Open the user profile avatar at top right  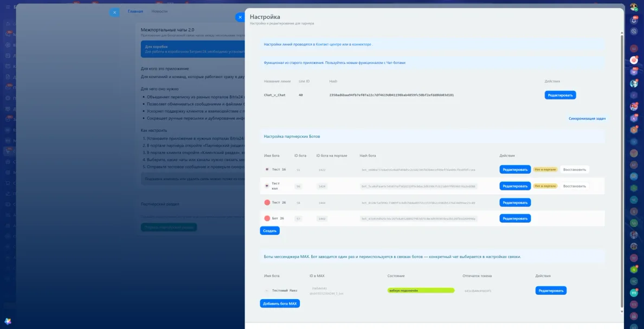click(634, 7)
